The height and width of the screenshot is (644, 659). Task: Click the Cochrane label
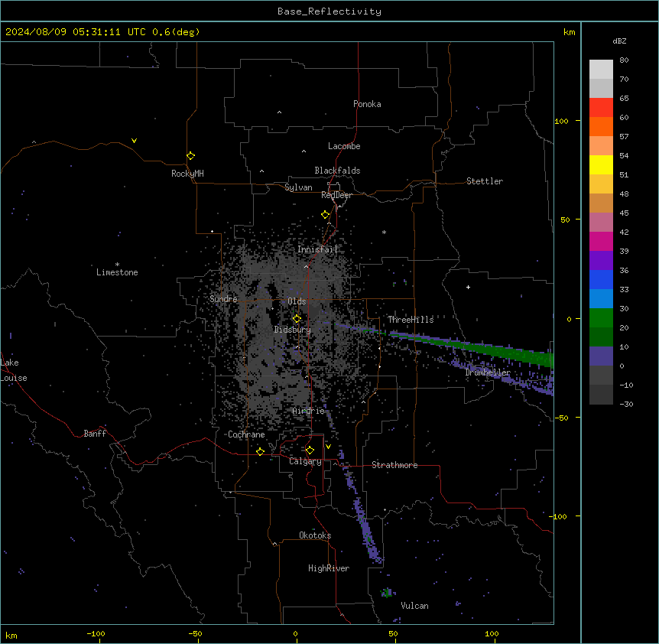coord(246,434)
